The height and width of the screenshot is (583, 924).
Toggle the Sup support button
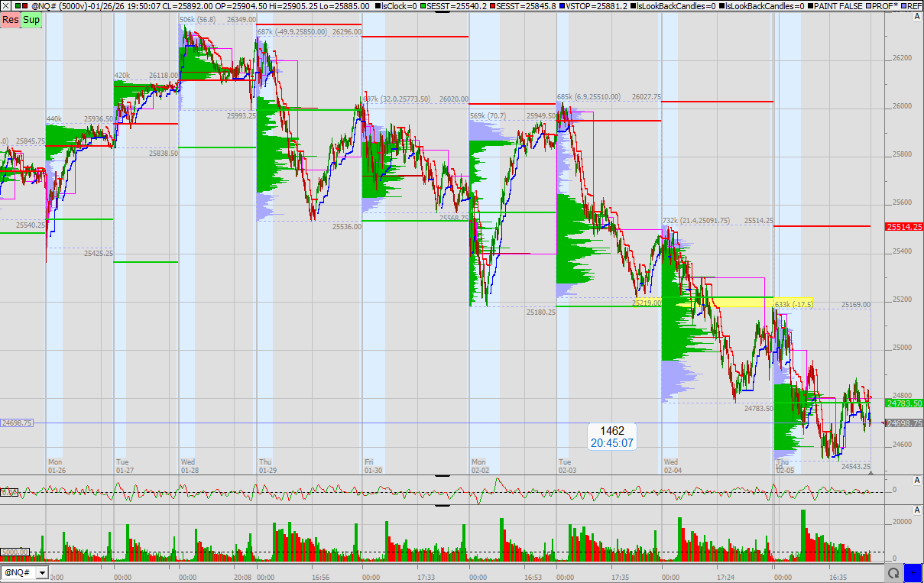click(x=31, y=19)
